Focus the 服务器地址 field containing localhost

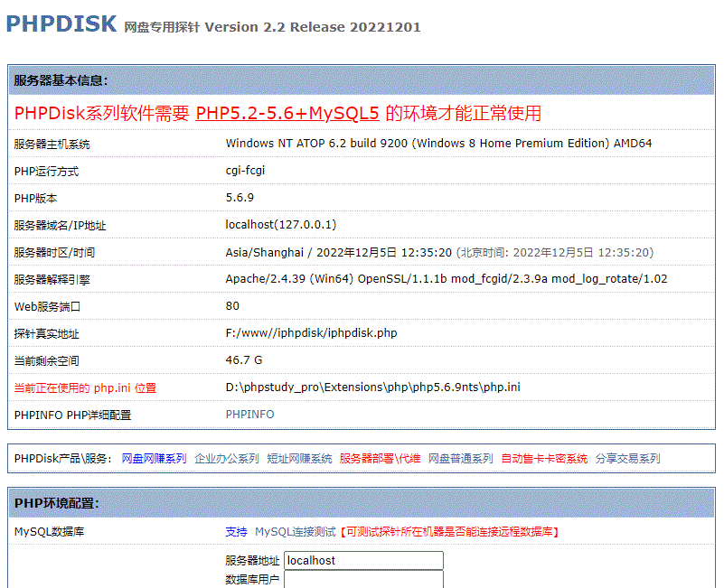(x=364, y=560)
